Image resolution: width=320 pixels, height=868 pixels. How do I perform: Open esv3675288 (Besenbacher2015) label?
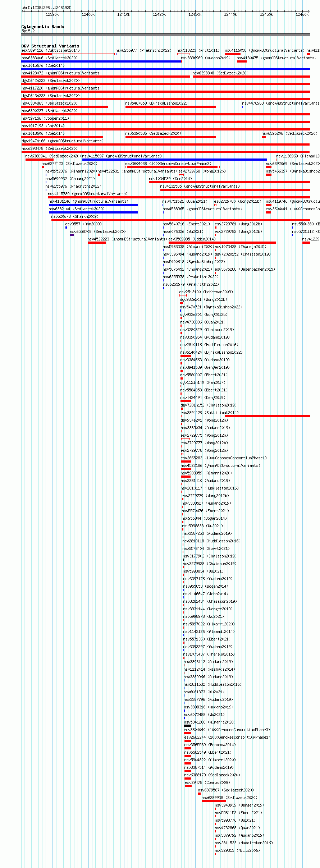click(245, 269)
